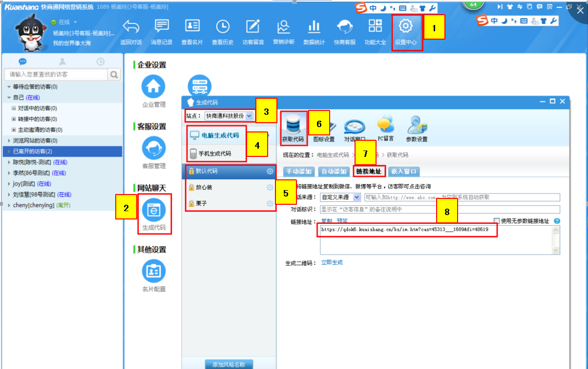Image resolution: width=588 pixels, height=369 pixels.
Task: Collapse the 自己 (在线) visitor group
Action: (x=9, y=98)
